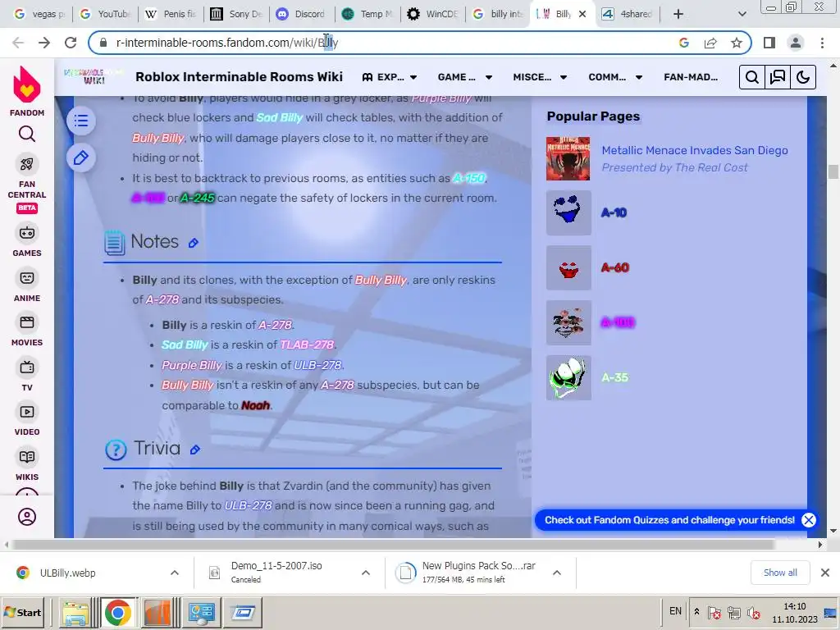Switch to the WinCDE tab
Screen dimensions: 840x630
click(431, 15)
